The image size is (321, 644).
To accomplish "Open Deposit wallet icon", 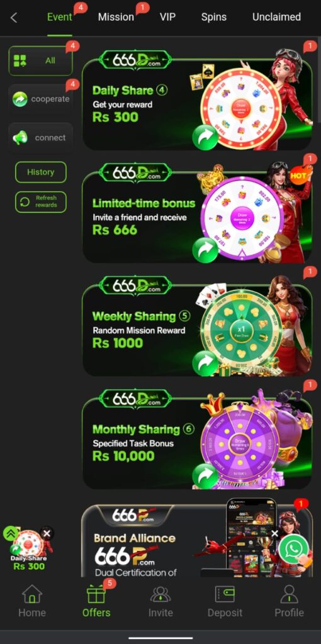I will pos(225,601).
